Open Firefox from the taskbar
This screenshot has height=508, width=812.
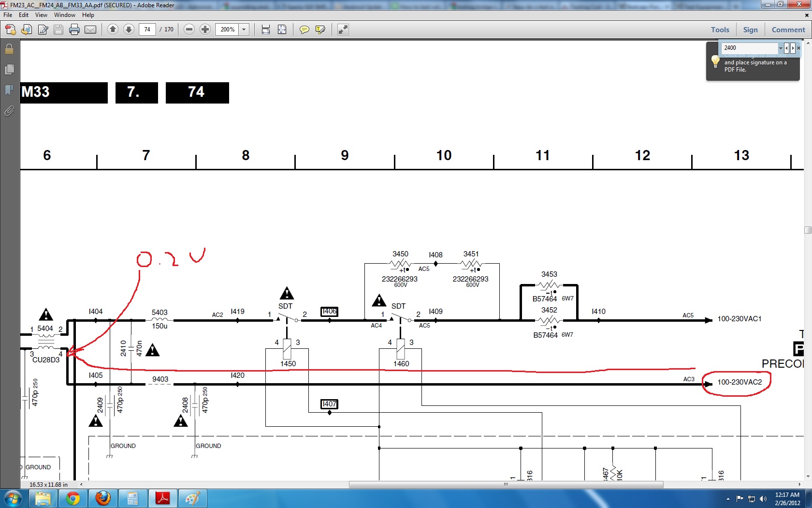click(103, 498)
